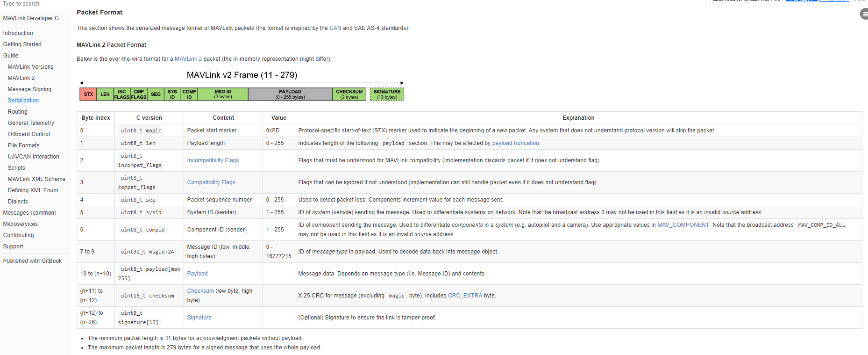Select Guide in the sidebar

pos(11,56)
